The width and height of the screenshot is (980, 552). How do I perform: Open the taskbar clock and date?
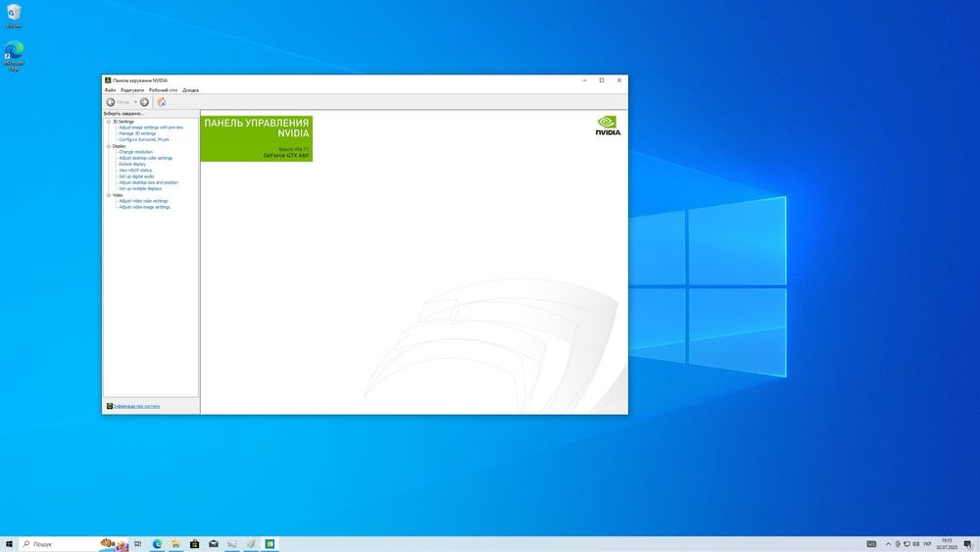[x=947, y=544]
